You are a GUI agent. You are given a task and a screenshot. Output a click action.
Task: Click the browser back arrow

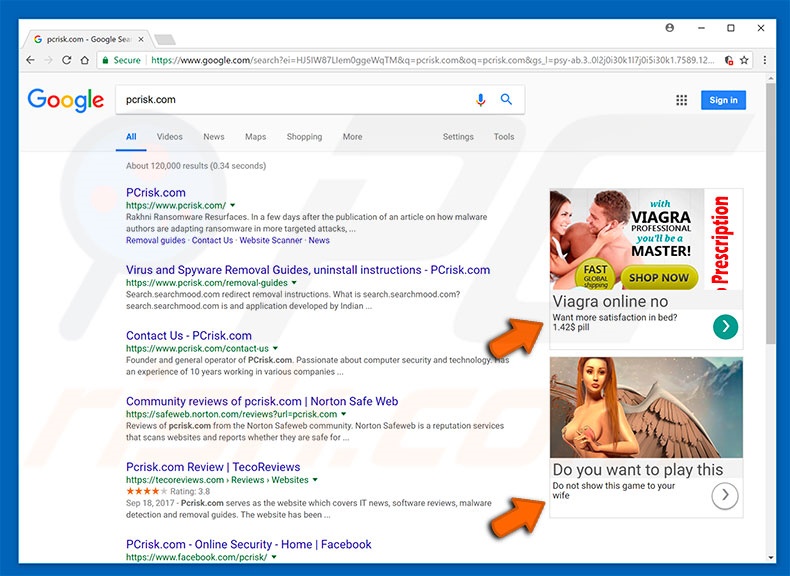click(x=30, y=60)
